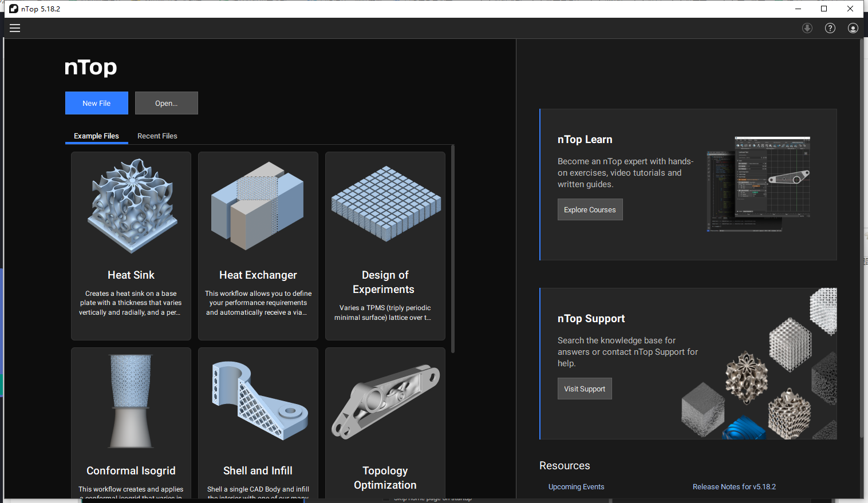868x503 pixels.
Task: Open the Shell and Infill example
Action: (x=258, y=423)
